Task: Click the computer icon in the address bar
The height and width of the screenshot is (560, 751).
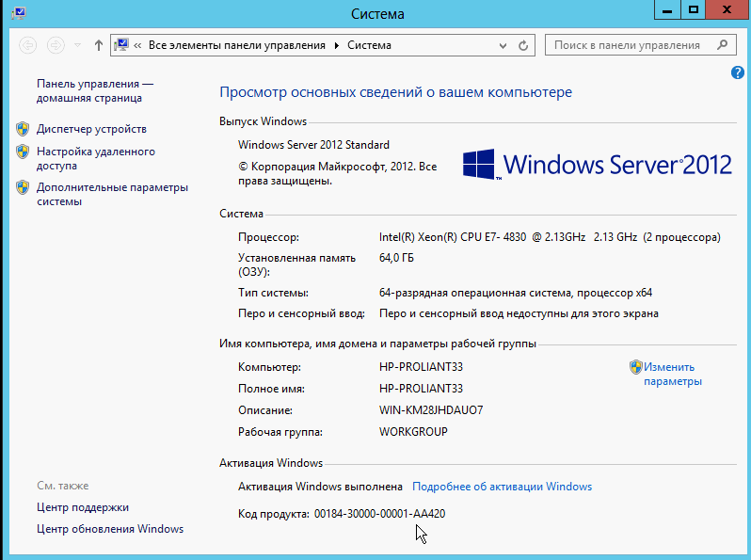Action: pos(121,45)
